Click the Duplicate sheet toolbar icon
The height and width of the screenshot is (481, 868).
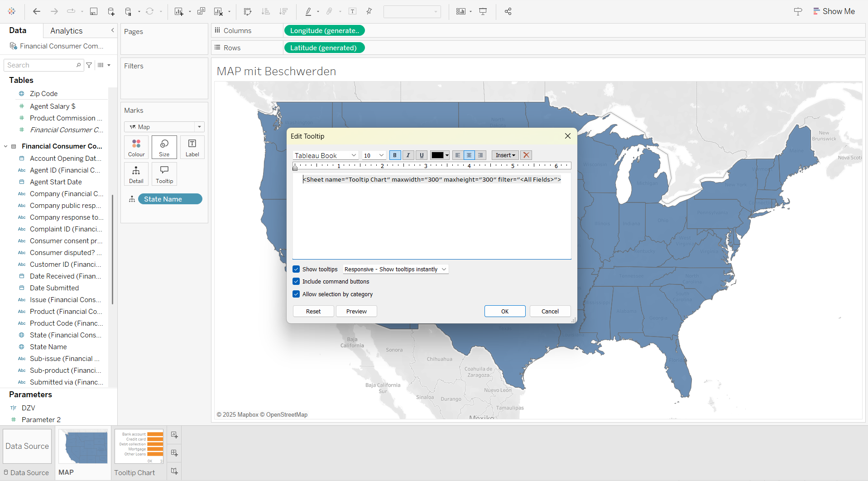click(x=201, y=11)
